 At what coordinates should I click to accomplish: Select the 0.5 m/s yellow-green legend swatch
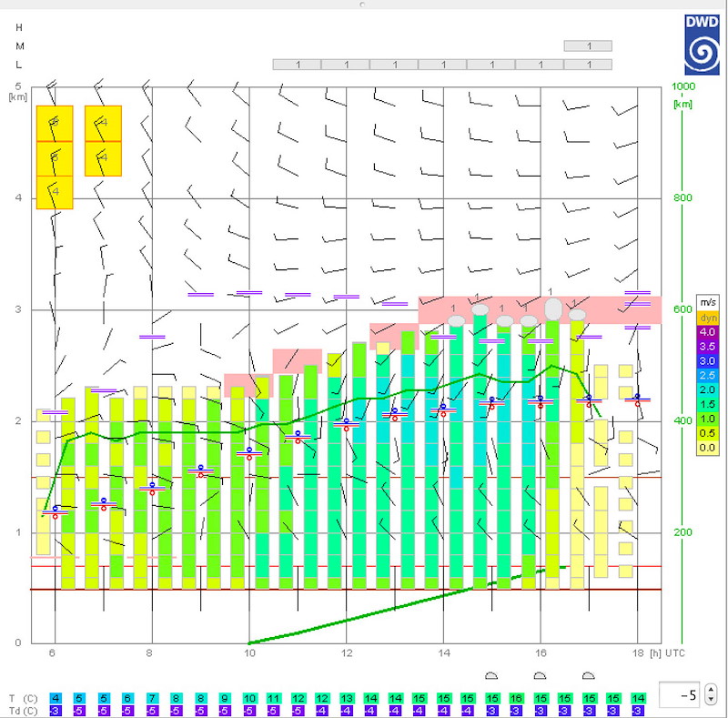[708, 433]
